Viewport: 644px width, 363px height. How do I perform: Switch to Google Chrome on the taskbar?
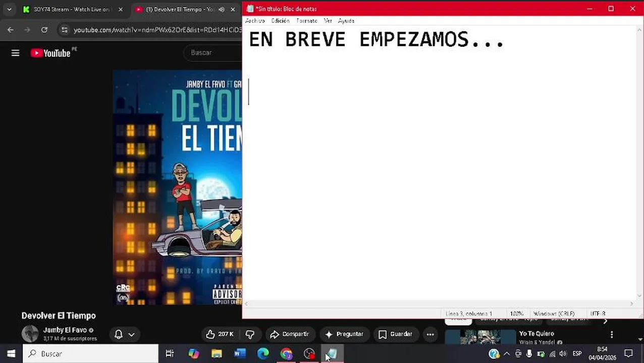[286, 353]
